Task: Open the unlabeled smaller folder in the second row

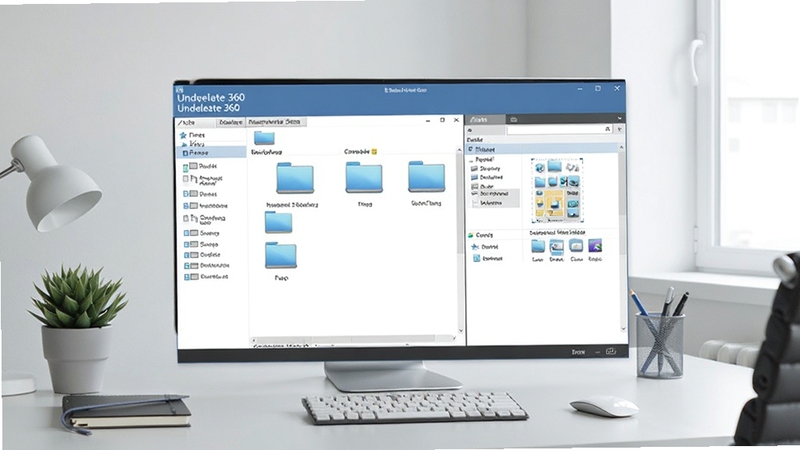Action: 279,222
